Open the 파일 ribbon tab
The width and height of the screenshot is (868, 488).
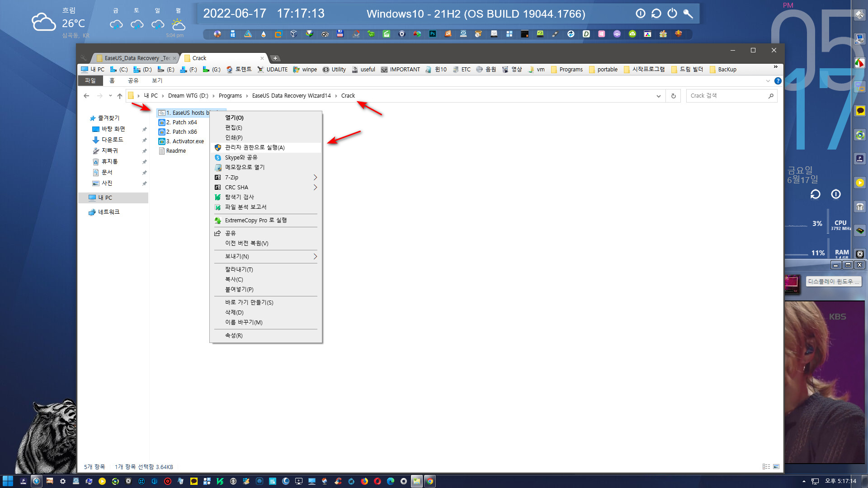90,81
